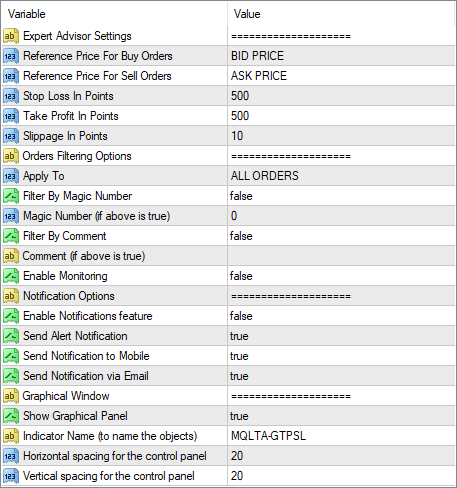Edit the MQLTA-GTPSL indicator name value

coord(341,436)
